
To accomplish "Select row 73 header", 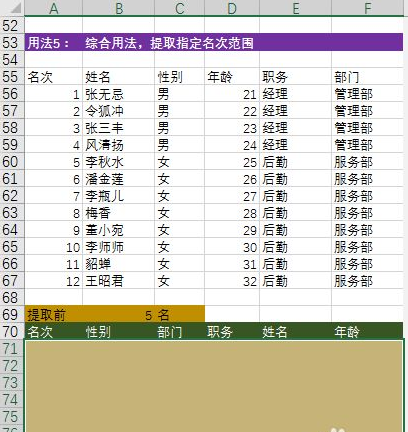I will 12,382.
